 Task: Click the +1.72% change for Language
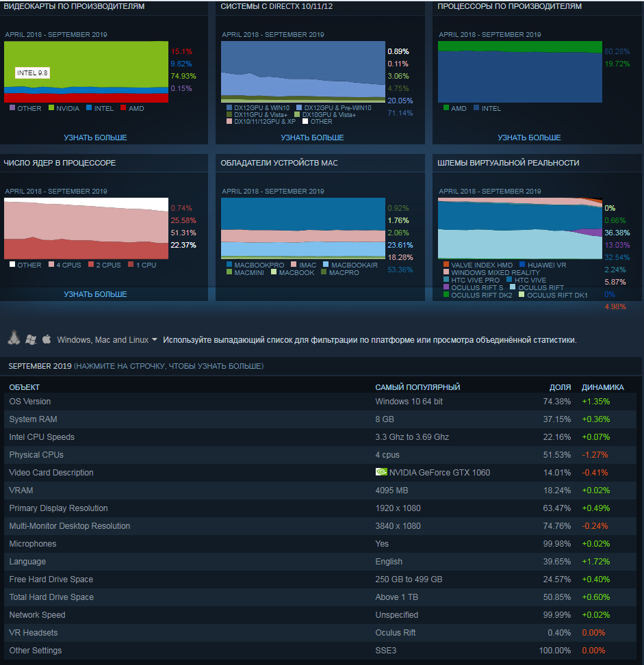595,562
